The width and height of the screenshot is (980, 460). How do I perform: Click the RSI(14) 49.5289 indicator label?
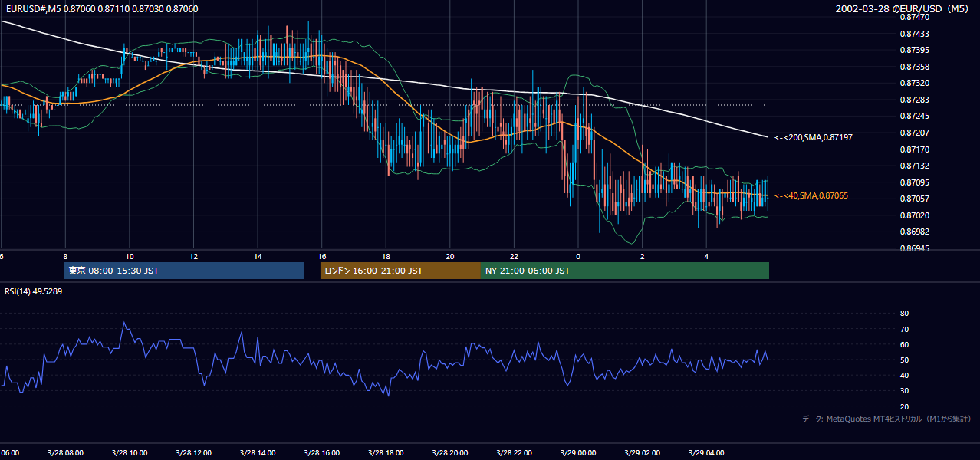click(x=34, y=291)
